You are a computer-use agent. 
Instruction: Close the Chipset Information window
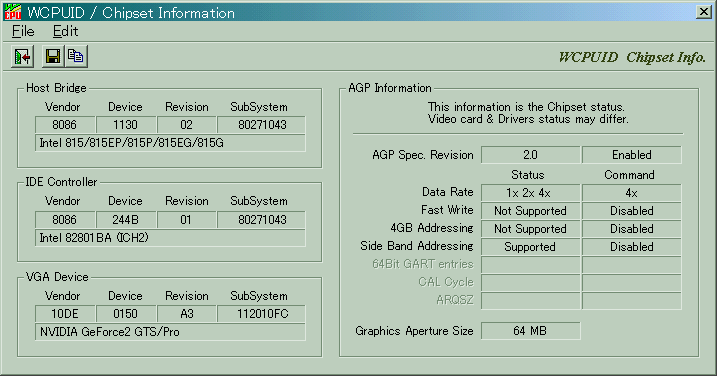703,11
